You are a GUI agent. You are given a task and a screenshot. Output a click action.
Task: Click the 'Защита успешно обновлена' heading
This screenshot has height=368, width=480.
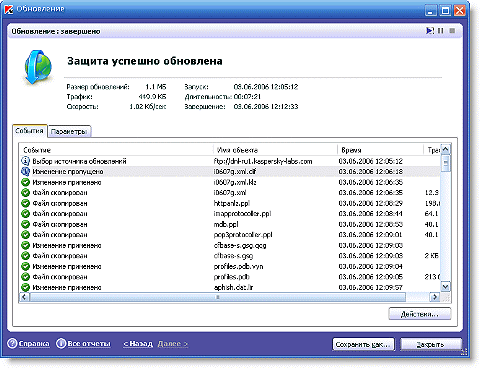(145, 61)
